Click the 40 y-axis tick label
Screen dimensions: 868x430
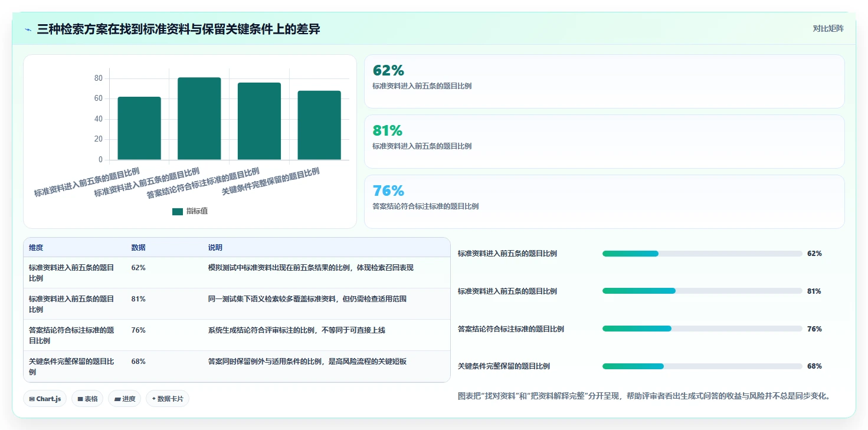98,119
